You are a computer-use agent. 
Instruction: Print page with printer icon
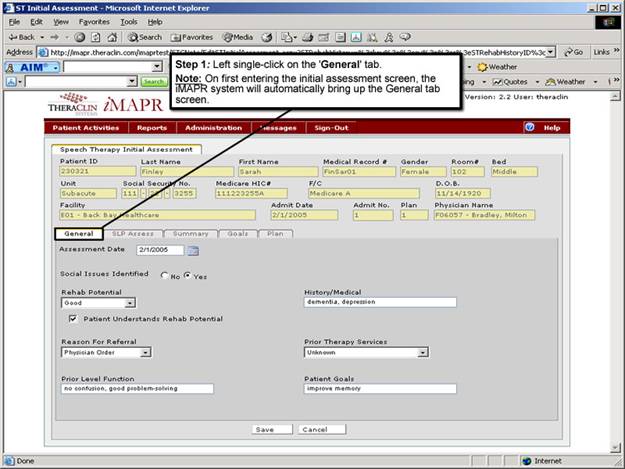click(x=307, y=37)
